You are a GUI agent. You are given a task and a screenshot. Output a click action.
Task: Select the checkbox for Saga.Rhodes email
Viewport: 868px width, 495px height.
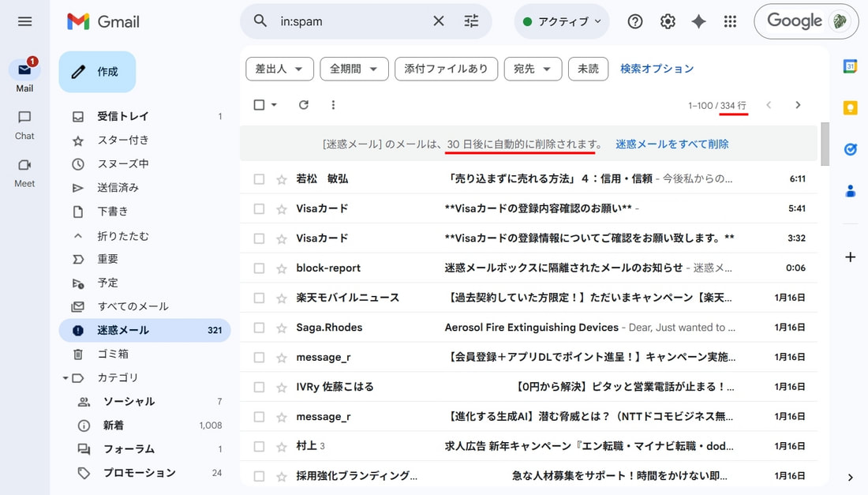[x=259, y=328]
